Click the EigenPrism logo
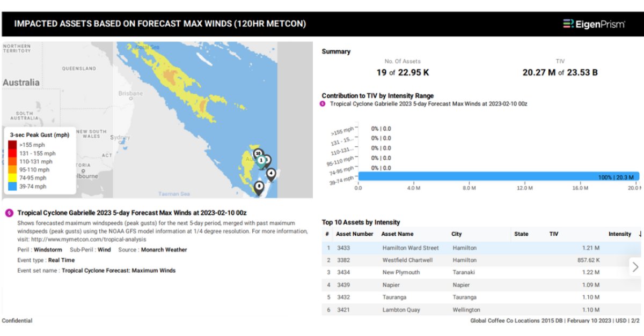The image size is (644, 336). (594, 24)
